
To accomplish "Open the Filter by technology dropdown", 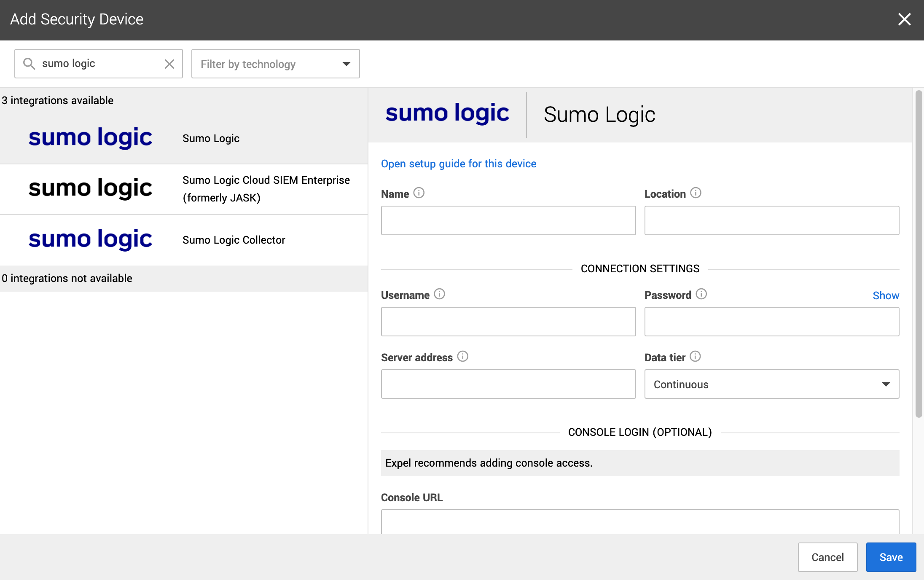I will pos(275,64).
